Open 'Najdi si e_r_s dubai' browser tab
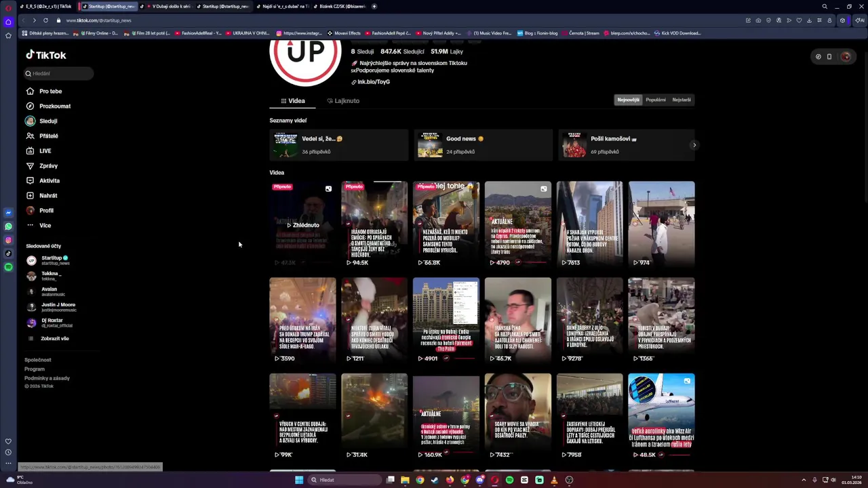 282,6
